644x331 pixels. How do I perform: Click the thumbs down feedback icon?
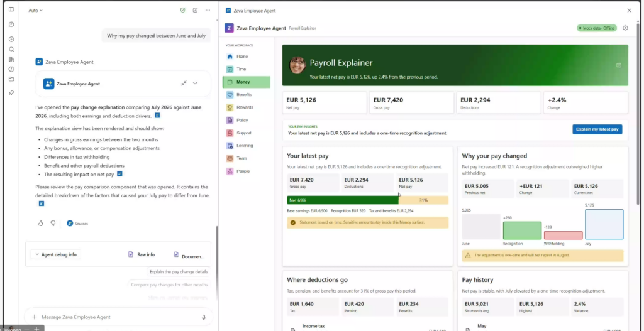click(x=53, y=224)
